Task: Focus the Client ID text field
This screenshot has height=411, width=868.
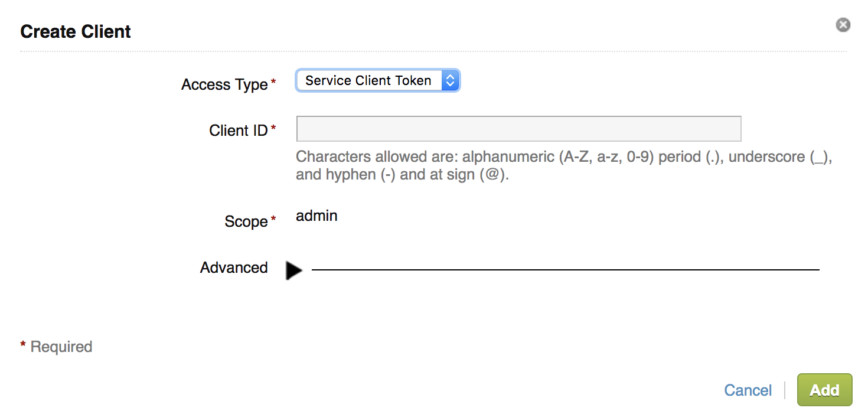Action: 518,129
